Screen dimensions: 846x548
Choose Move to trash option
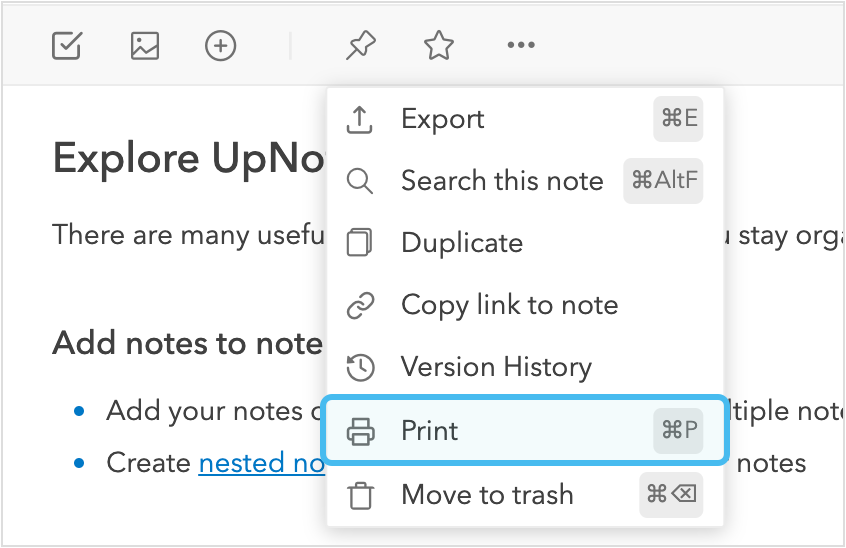pyautogui.click(x=487, y=494)
